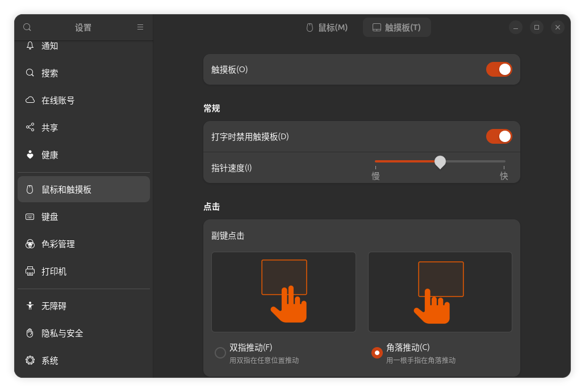585x392 pixels.
Task: Open 在线账号 settings panel
Action: (83, 100)
